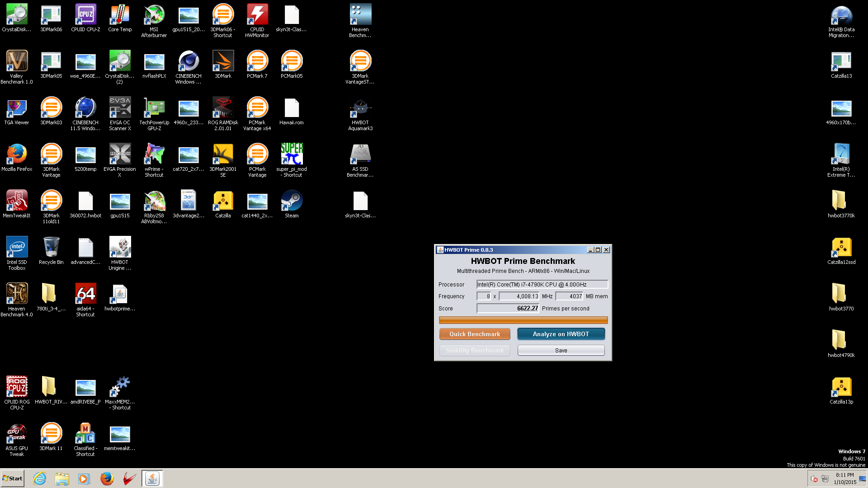This screenshot has height=488, width=868.
Task: Open Internet Explorer from the taskbar
Action: click(x=40, y=479)
